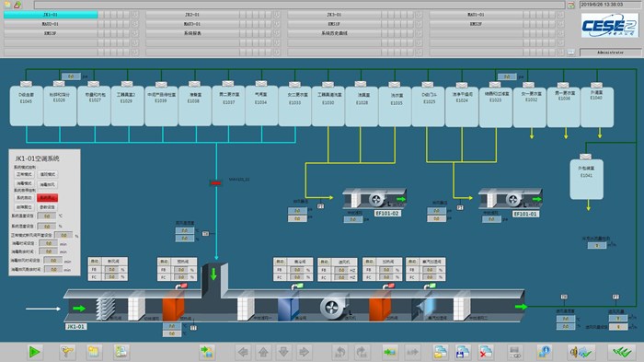The height and width of the screenshot is (362, 644).
Task: Click the system temperature setpoint field
Action: coord(47,216)
